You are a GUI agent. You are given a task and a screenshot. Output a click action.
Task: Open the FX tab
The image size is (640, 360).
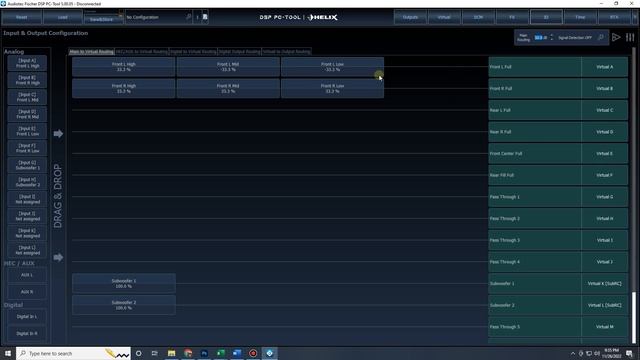[512, 17]
